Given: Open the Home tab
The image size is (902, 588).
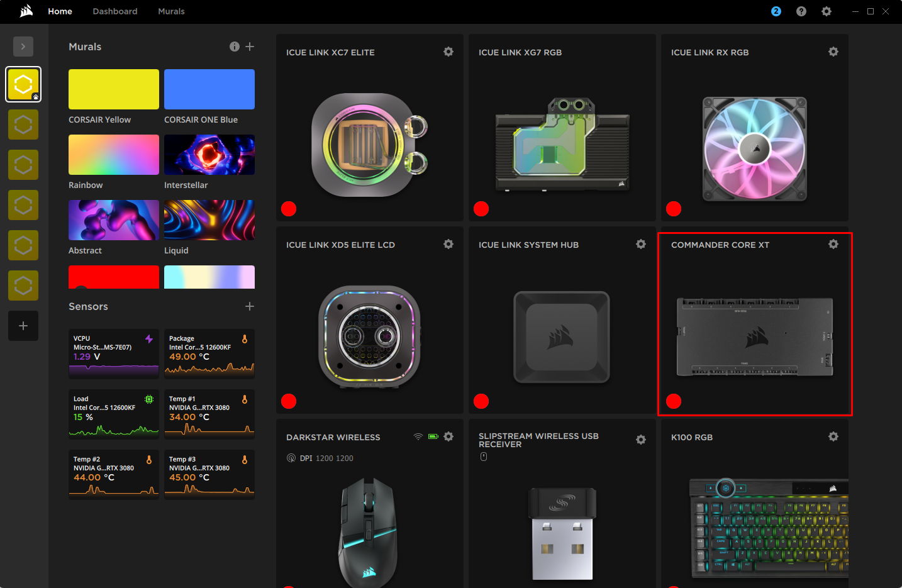Looking at the screenshot, I should [60, 11].
